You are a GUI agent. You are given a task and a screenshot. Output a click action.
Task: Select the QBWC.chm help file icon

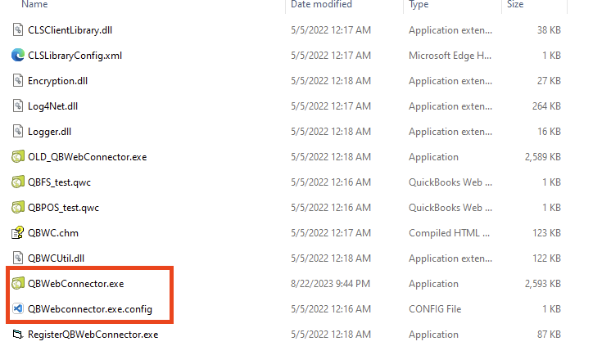coord(18,232)
